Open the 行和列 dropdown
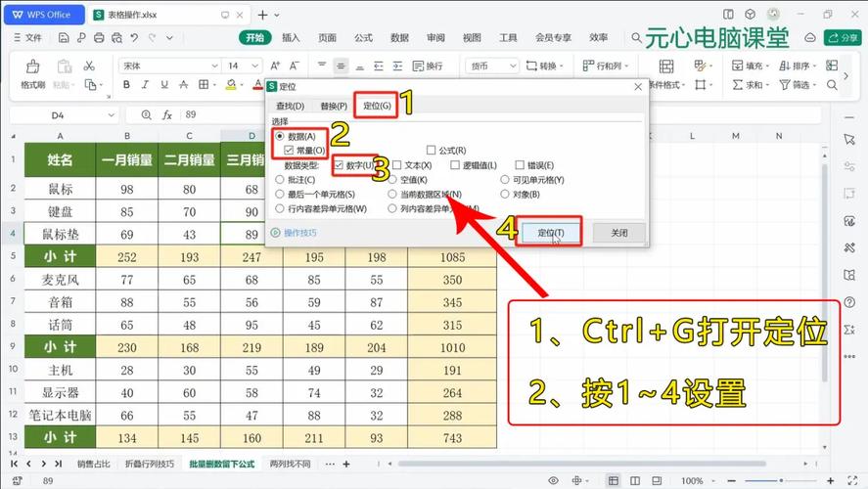Screen dimensions: 868x489 (606, 66)
